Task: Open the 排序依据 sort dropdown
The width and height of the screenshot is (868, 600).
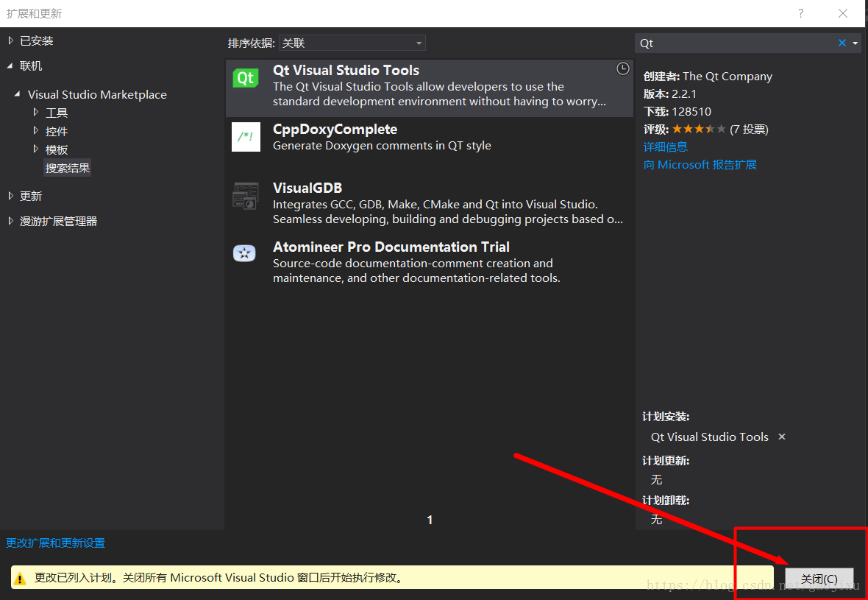Action: (x=352, y=43)
